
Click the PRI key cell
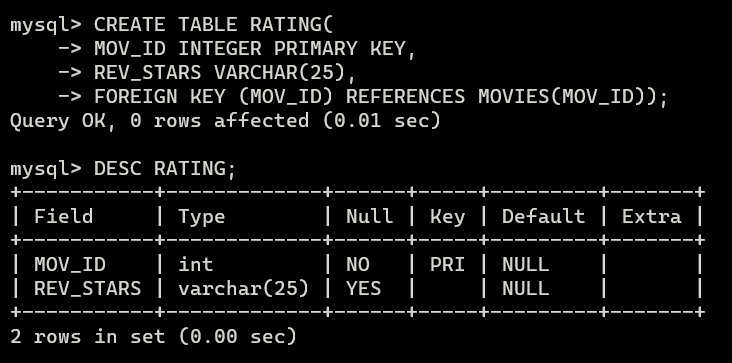[x=447, y=265]
